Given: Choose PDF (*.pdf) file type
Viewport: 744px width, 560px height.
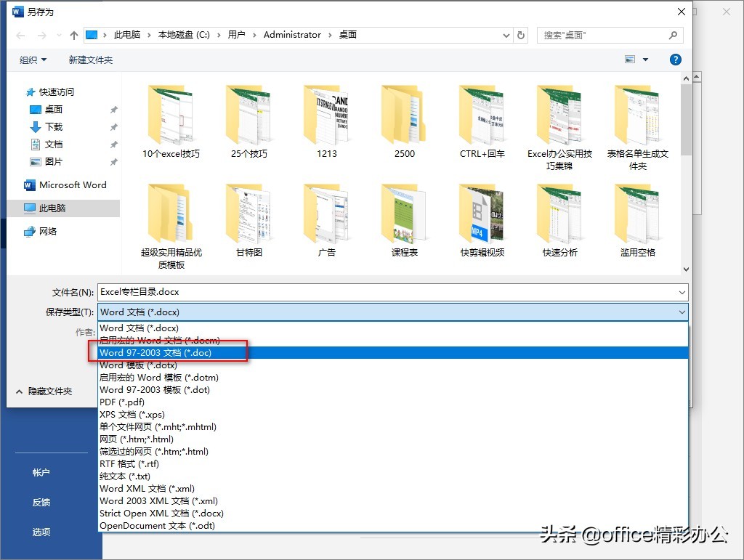Looking at the screenshot, I should coord(393,402).
